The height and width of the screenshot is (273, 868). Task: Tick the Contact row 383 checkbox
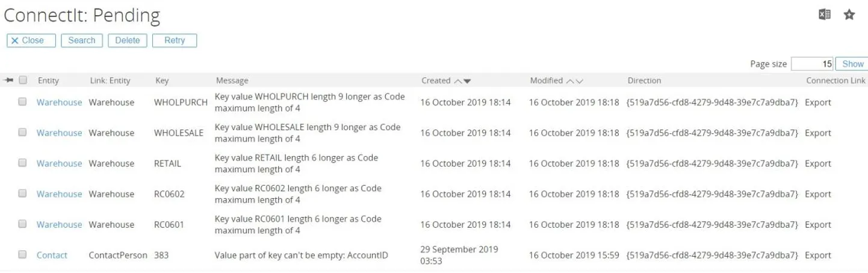pos(22,255)
